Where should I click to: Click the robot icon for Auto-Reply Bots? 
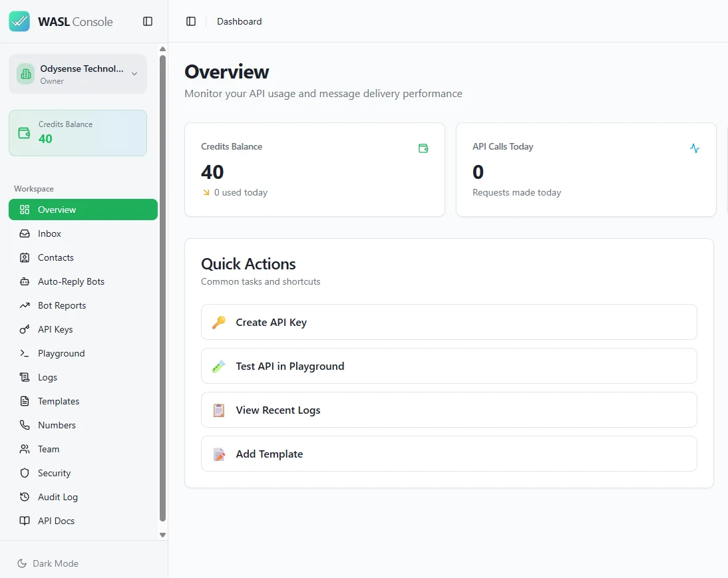coord(25,281)
